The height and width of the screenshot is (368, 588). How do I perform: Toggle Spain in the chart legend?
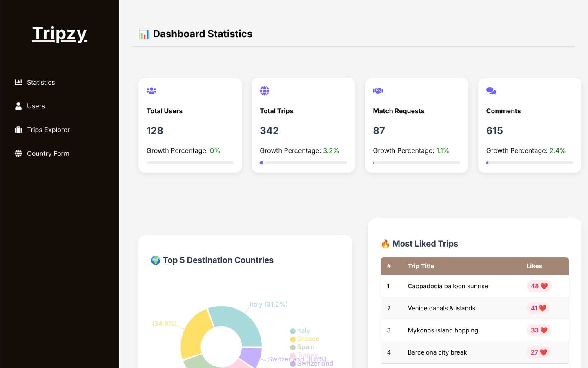302,347
